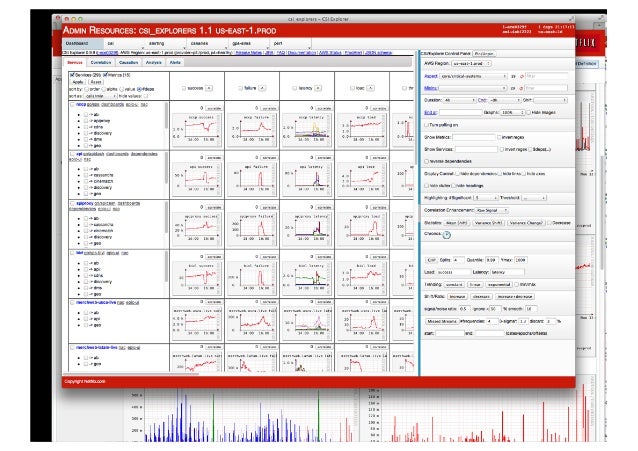
Task: Switch to the Alerts tab
Action: click(x=175, y=63)
